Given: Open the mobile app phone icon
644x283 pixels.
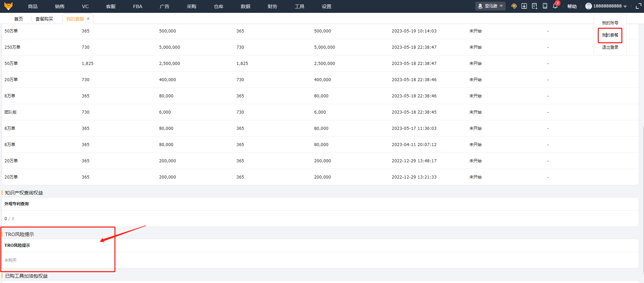Looking at the screenshot, I should pyautogui.click(x=545, y=6).
